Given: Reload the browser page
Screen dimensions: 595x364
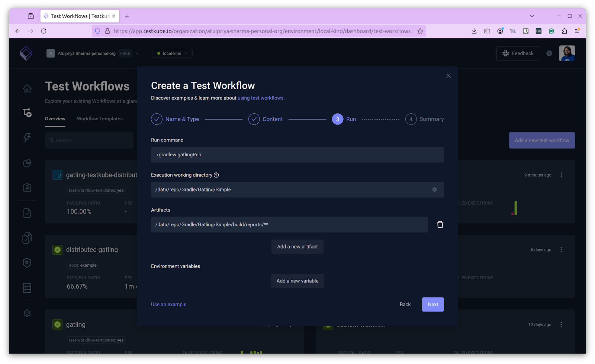Looking at the screenshot, I should [x=44, y=31].
